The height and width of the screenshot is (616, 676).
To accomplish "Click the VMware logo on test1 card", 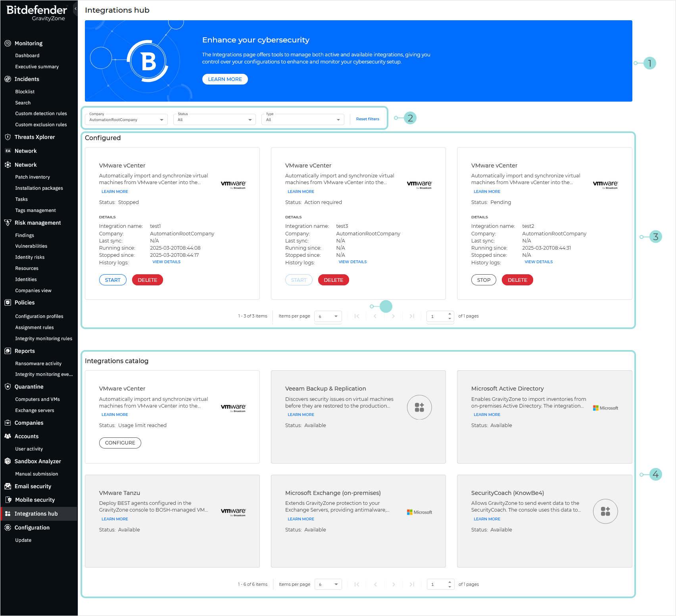I will (233, 185).
